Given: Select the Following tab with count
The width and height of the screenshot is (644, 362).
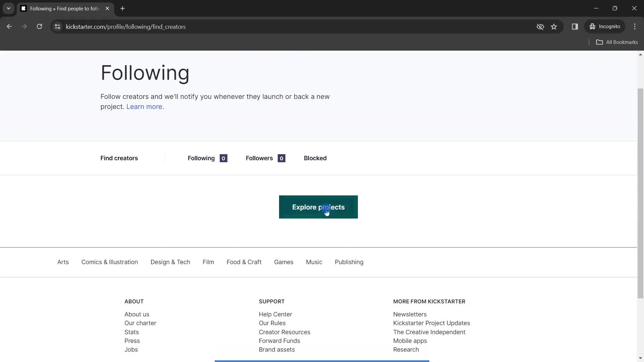Looking at the screenshot, I should (x=207, y=158).
